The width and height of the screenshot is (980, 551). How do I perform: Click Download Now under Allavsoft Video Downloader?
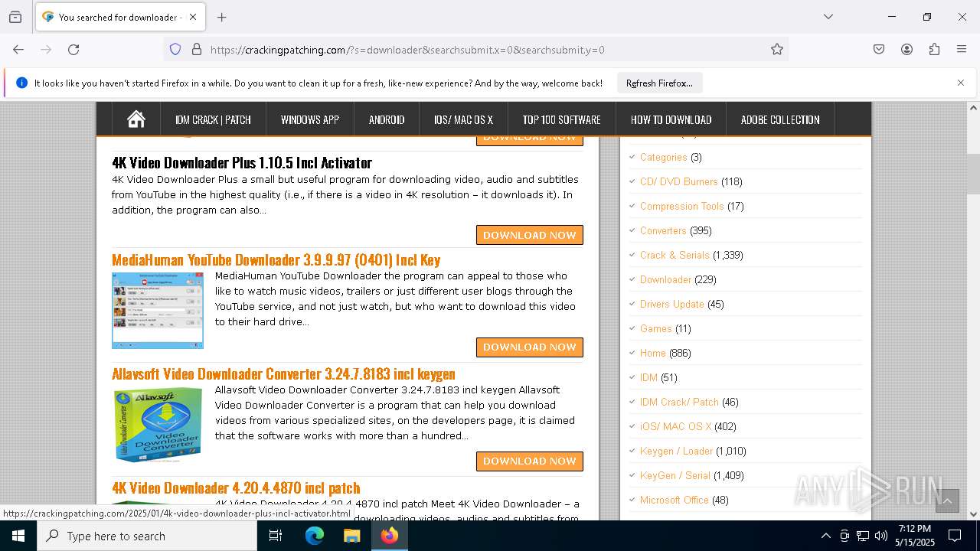[530, 461]
